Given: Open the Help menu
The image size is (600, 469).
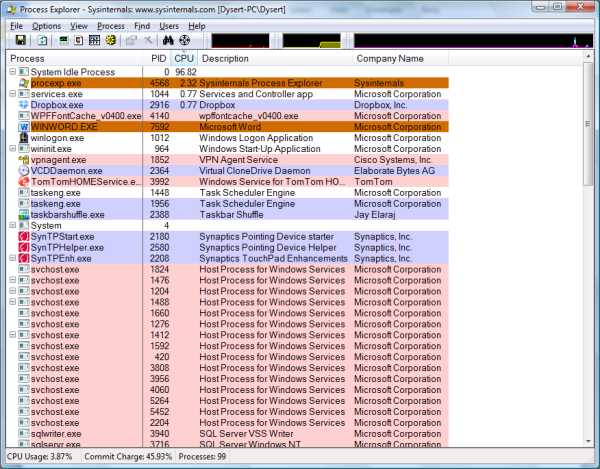Looking at the screenshot, I should pos(197,26).
